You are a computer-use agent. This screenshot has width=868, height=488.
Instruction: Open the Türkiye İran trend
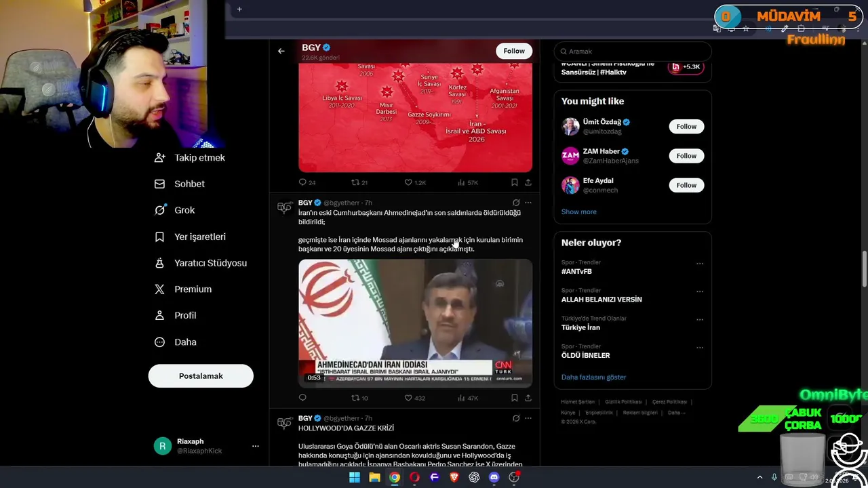pyautogui.click(x=580, y=328)
